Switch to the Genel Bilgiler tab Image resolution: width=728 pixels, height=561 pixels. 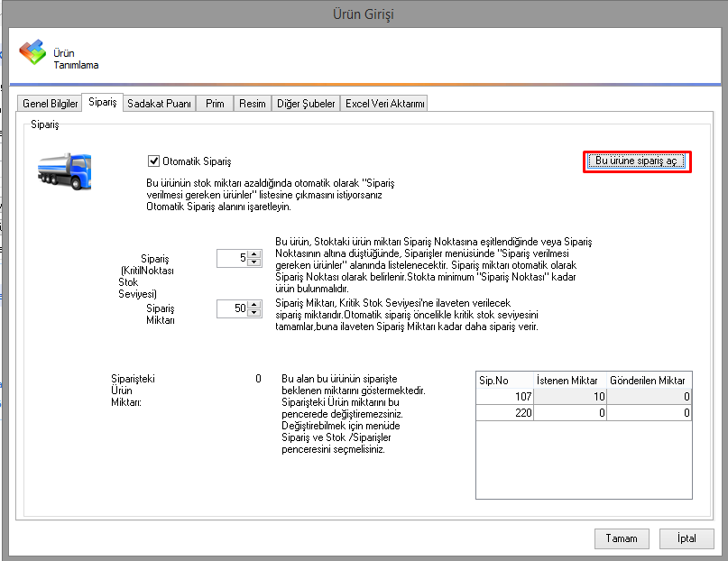click(x=50, y=104)
